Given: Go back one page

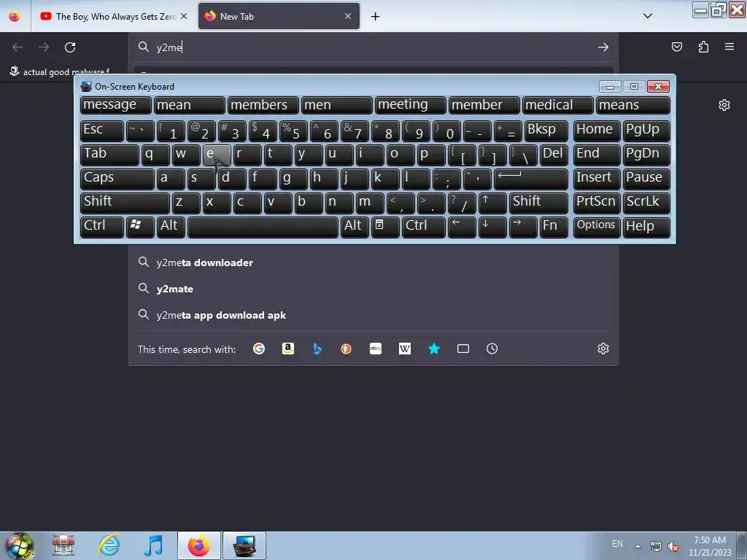Looking at the screenshot, I should click(18, 47).
